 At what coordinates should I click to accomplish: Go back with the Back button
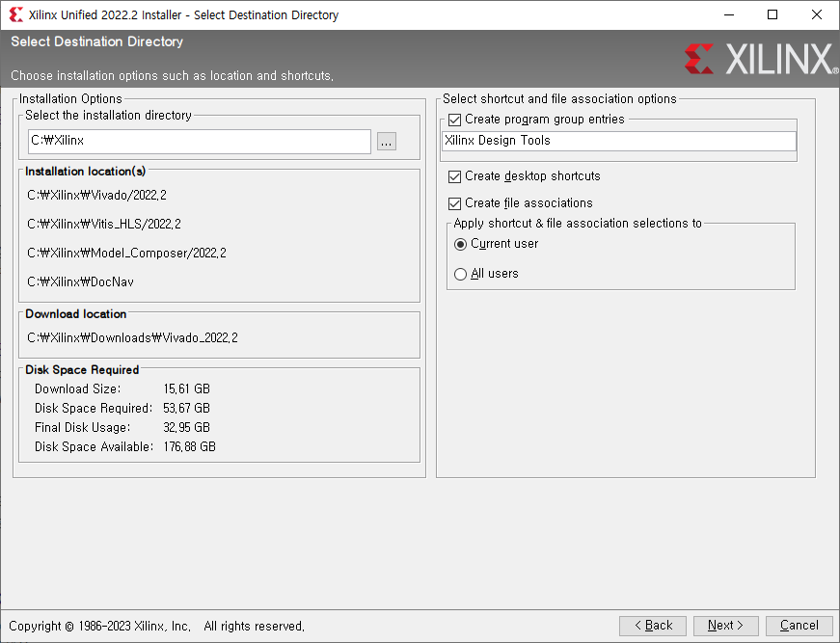653,626
